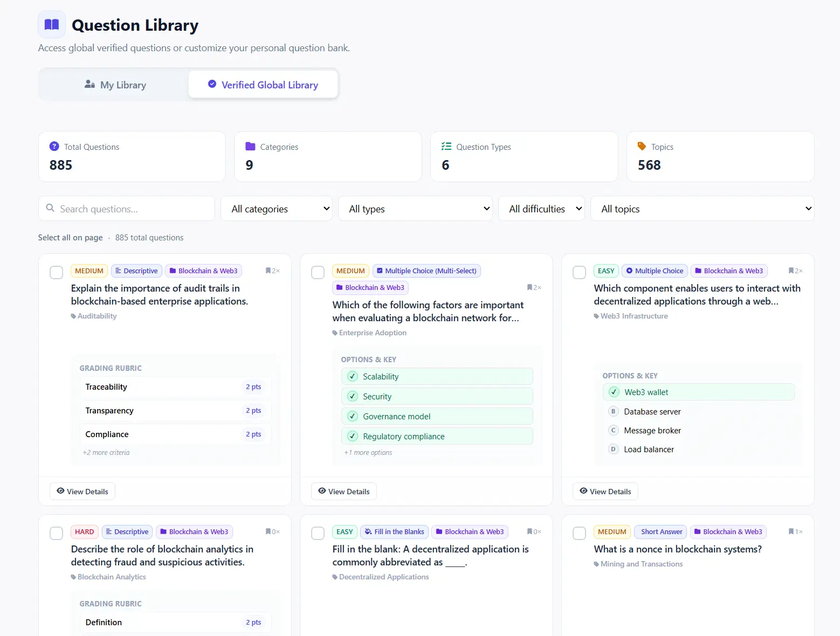Image resolution: width=840 pixels, height=636 pixels.
Task: Switch to the Verified Global Library tab
Action: pyautogui.click(x=263, y=85)
